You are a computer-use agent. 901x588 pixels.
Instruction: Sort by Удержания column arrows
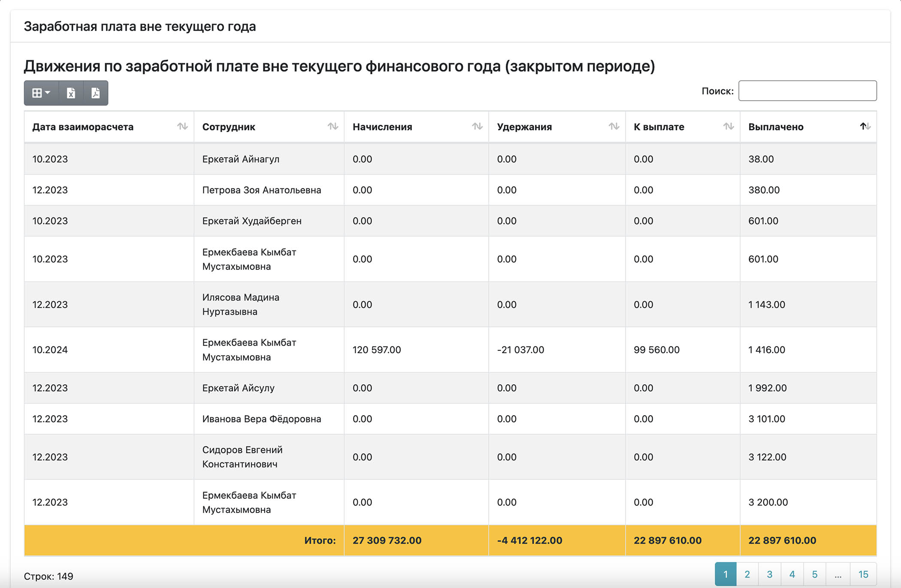click(x=614, y=127)
